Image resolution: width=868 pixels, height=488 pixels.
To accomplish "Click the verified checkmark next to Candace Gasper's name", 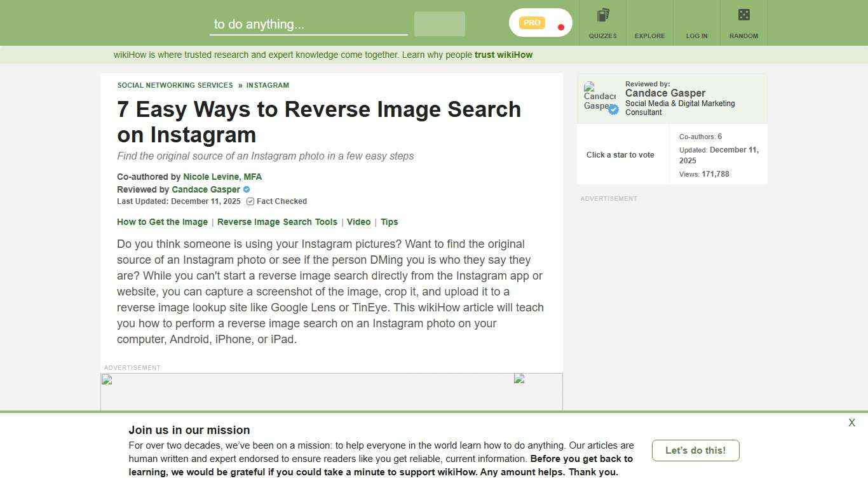I will (x=246, y=189).
